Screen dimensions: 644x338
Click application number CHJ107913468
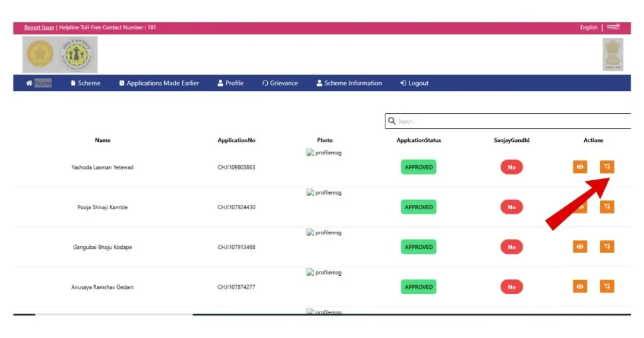(236, 247)
